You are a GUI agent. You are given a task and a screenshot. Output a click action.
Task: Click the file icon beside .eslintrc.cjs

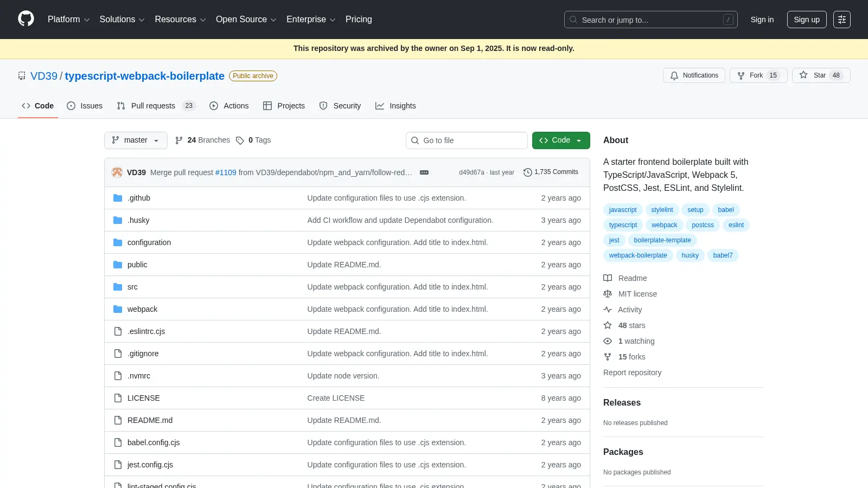118,331
